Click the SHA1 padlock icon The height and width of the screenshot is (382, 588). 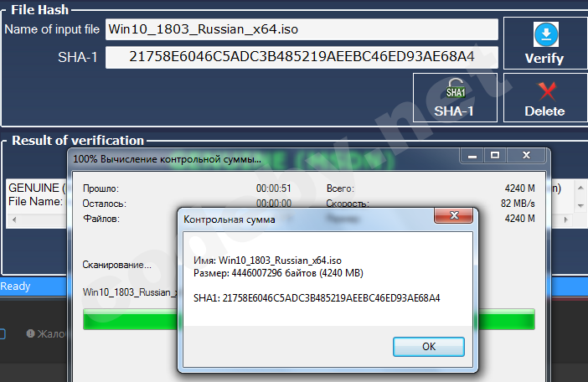click(456, 89)
